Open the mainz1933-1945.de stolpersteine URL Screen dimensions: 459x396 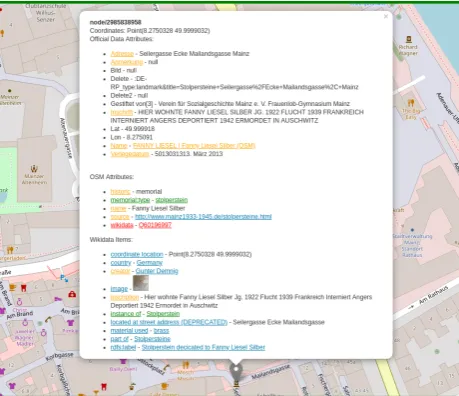(x=203, y=217)
